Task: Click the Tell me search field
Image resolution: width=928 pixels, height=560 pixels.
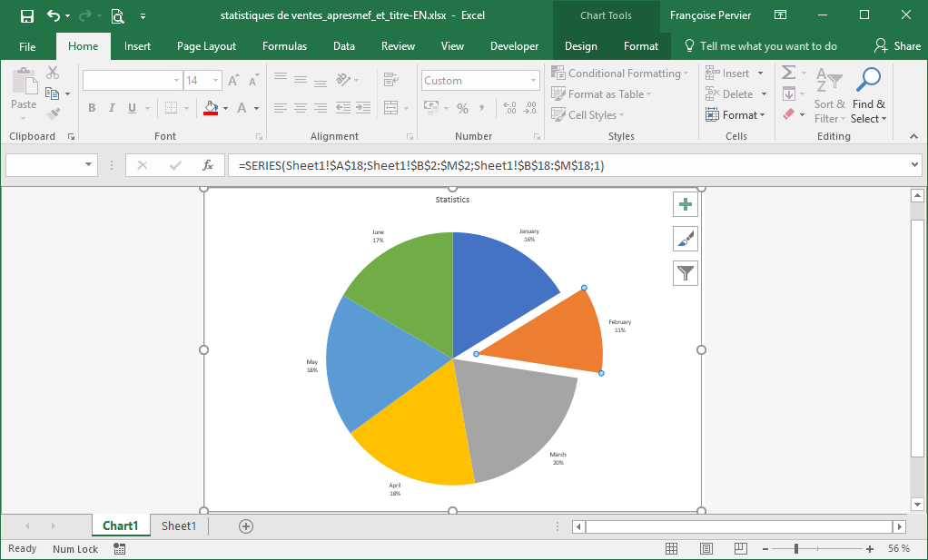Action: [x=768, y=46]
